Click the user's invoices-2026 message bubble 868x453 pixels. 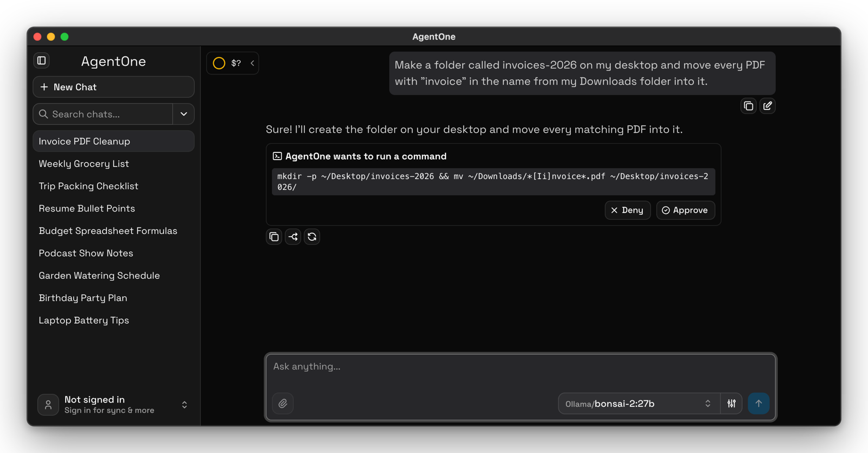582,73
